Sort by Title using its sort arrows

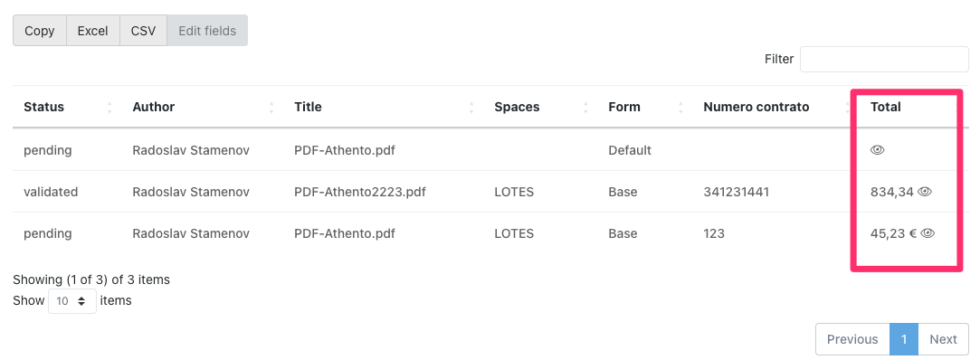471,108
